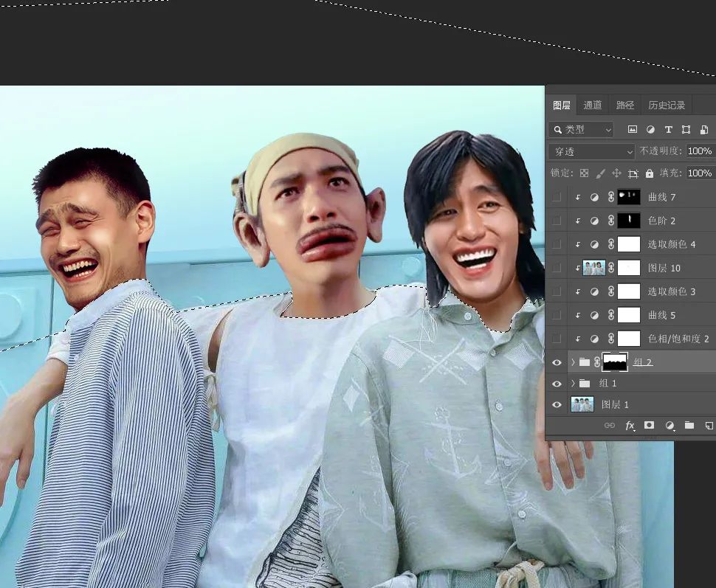Enable the lock position move icon
The height and width of the screenshot is (588, 716).
coord(616,173)
